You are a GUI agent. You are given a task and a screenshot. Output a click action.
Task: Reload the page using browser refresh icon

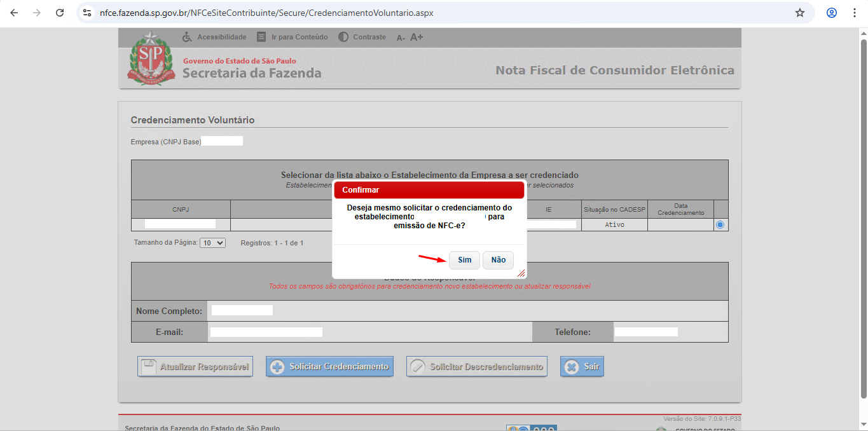(60, 13)
